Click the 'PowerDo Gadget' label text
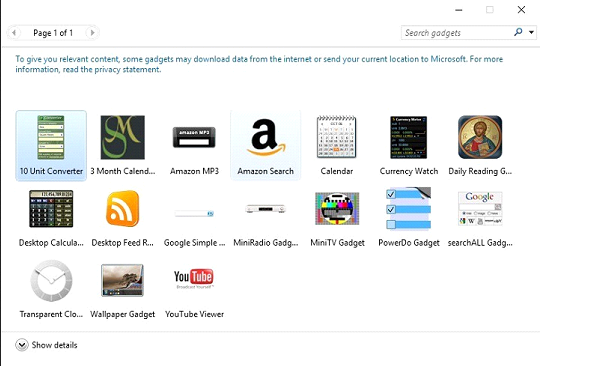This screenshot has height=366, width=598. click(x=408, y=243)
